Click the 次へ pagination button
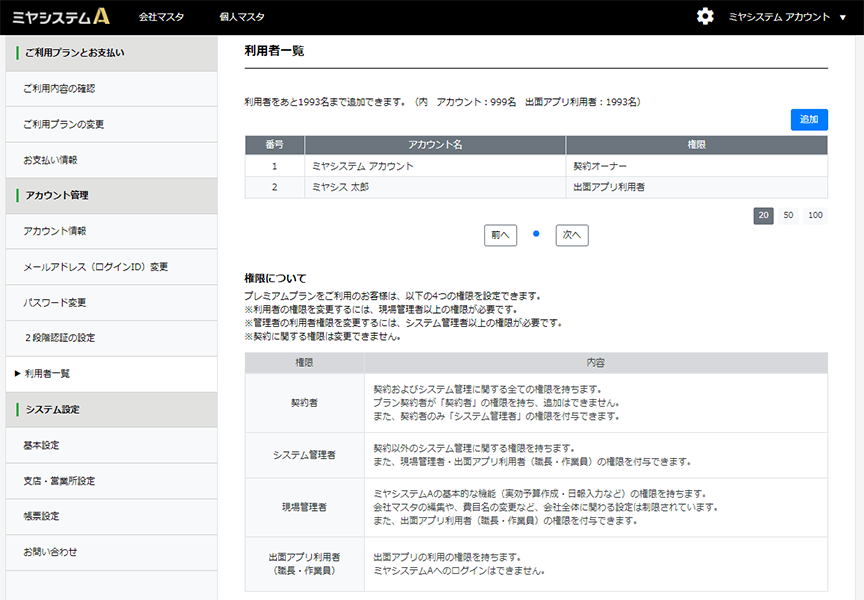 coord(572,235)
